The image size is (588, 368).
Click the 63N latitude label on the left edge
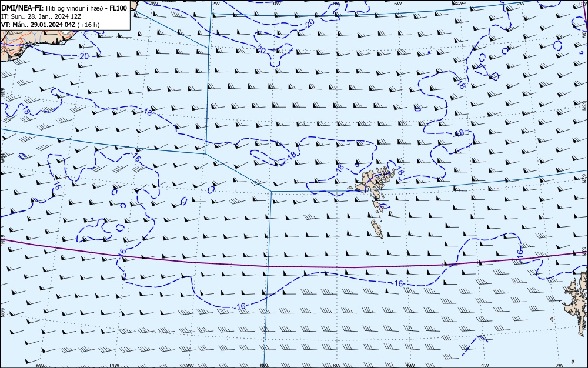click(x=2, y=92)
